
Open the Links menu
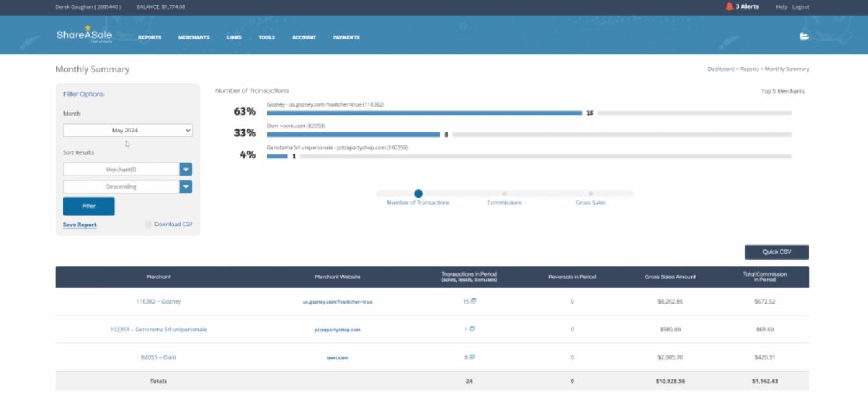click(234, 37)
